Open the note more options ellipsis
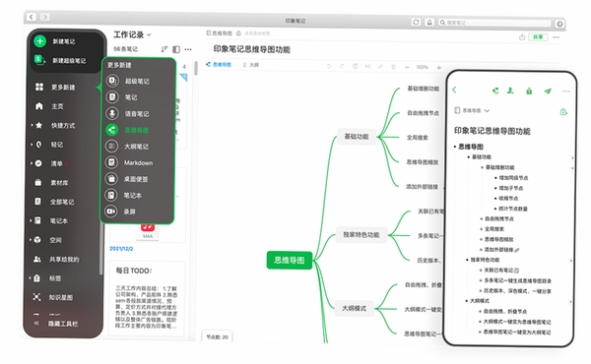The width and height of the screenshot is (591, 364). [556, 36]
